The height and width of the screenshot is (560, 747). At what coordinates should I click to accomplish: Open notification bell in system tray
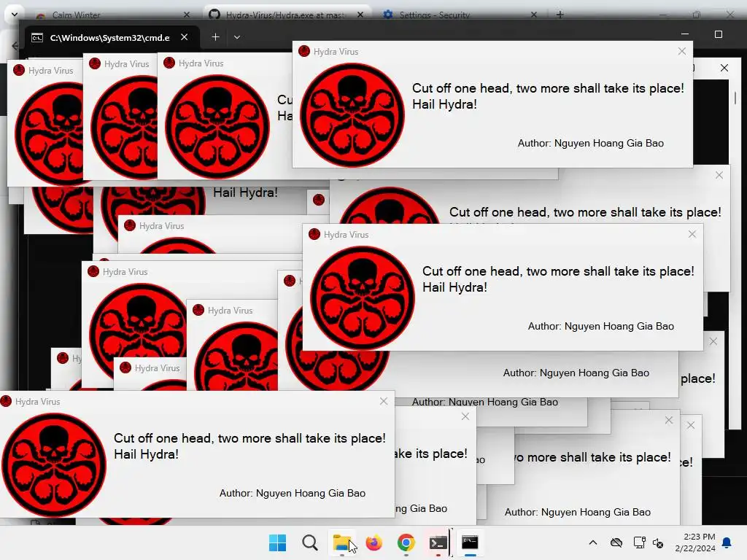pyautogui.click(x=727, y=542)
